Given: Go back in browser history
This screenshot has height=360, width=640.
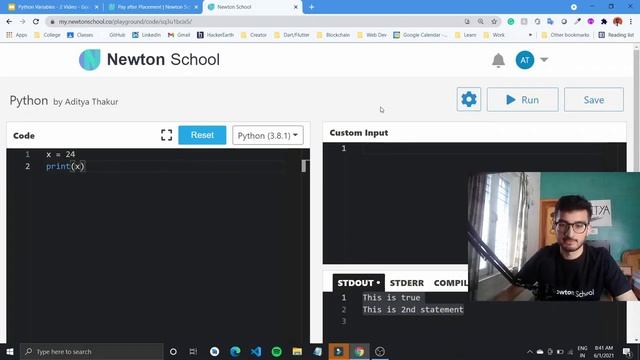Looking at the screenshot, I should click(9, 21).
